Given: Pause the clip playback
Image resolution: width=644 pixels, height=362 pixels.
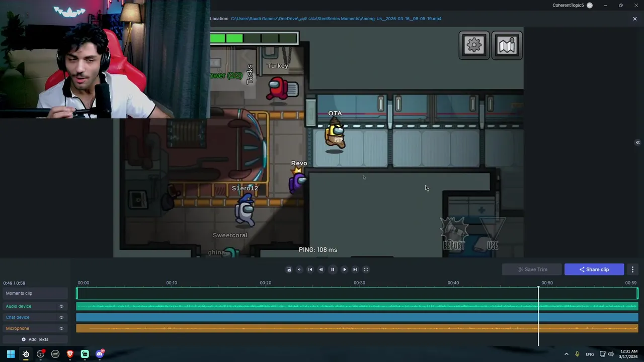Looking at the screenshot, I should [333, 269].
